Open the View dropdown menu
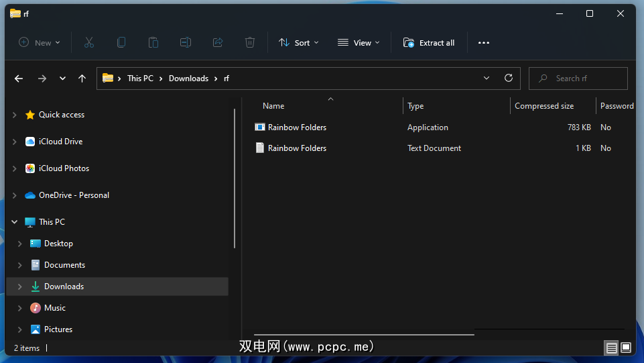 [x=359, y=42]
